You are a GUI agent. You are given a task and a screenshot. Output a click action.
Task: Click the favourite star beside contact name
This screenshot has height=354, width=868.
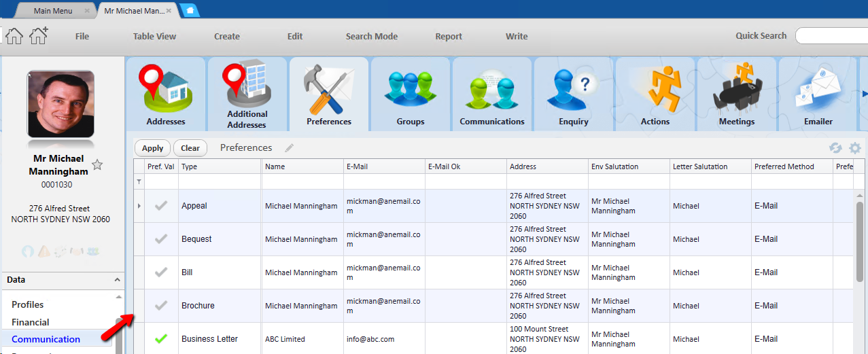(x=97, y=164)
